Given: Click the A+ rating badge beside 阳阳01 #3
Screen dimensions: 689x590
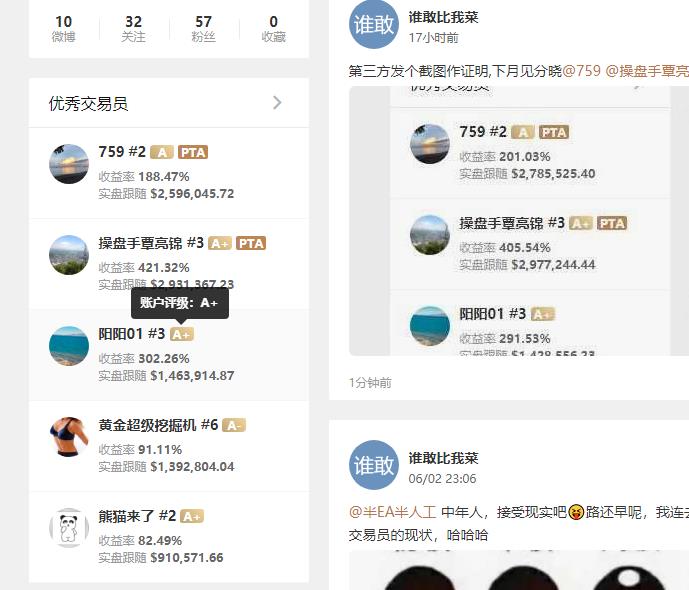Looking at the screenshot, I should tap(181, 334).
